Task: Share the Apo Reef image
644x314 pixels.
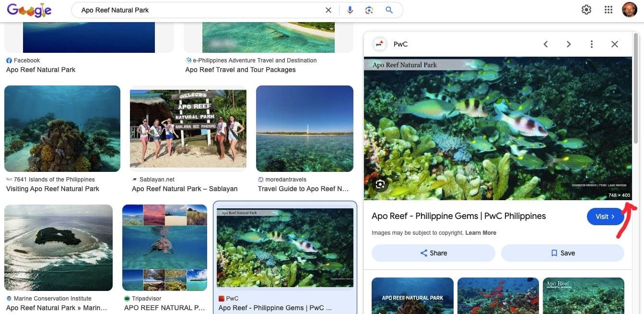Action: 433,253
